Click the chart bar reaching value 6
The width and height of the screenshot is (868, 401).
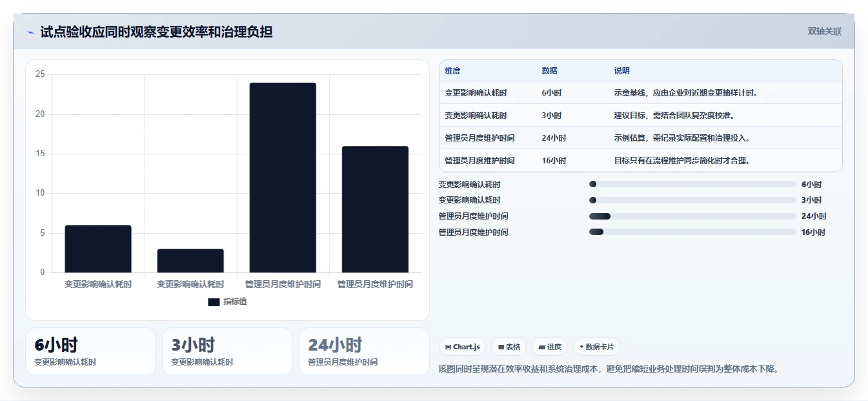98,249
